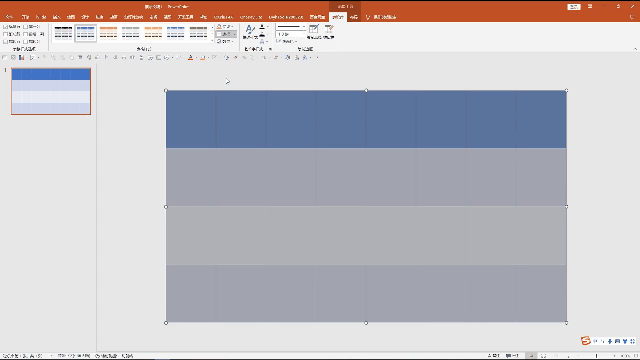Click the Sogou toolbar keyboard icon
Viewport: 640px width, 360px height.
click(x=617, y=341)
